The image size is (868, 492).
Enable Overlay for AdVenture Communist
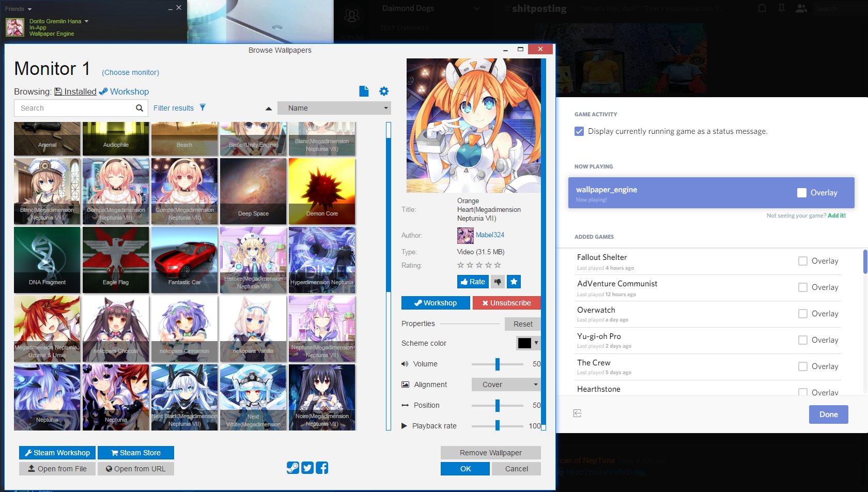pyautogui.click(x=803, y=287)
